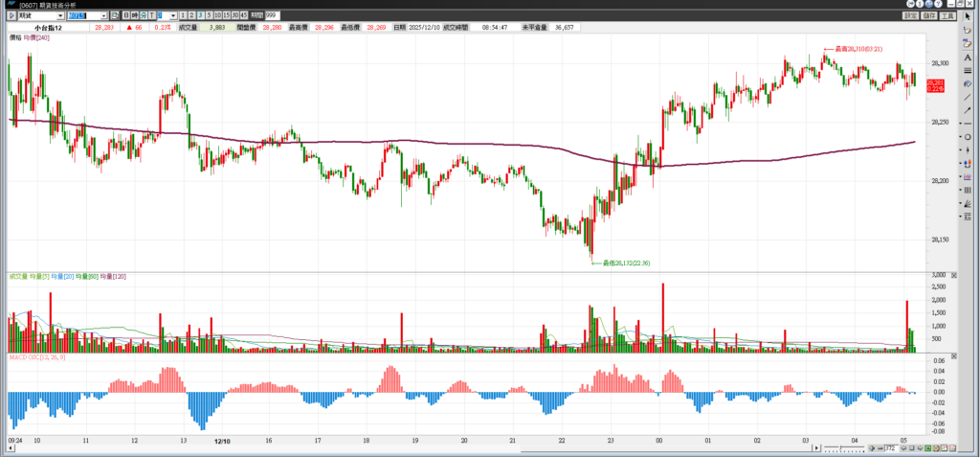
Task: Select the text annotation 'A' tool
Action: coord(968,57)
